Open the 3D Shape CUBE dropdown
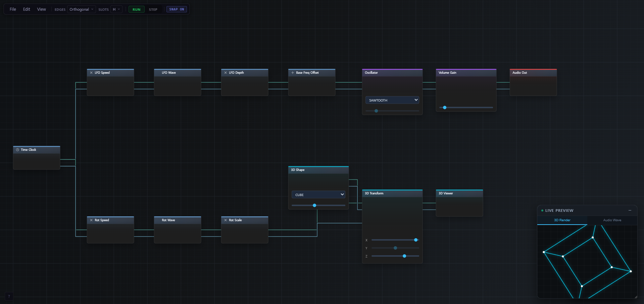 [318, 195]
